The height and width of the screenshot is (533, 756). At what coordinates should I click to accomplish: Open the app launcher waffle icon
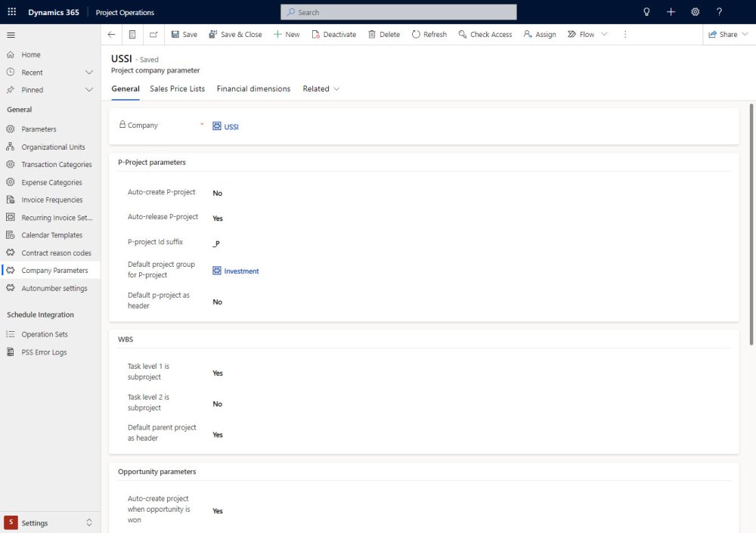coord(11,11)
